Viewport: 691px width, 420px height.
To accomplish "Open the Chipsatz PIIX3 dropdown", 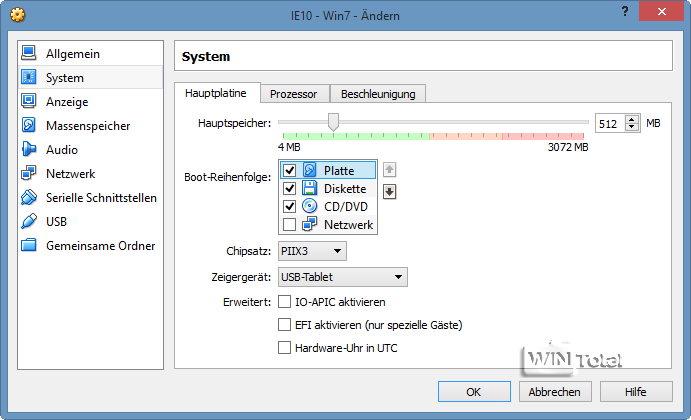I will [312, 251].
